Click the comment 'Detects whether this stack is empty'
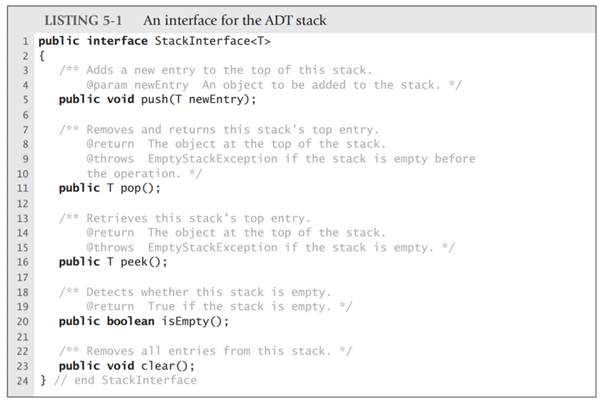The height and width of the screenshot is (406, 602). pos(194,291)
